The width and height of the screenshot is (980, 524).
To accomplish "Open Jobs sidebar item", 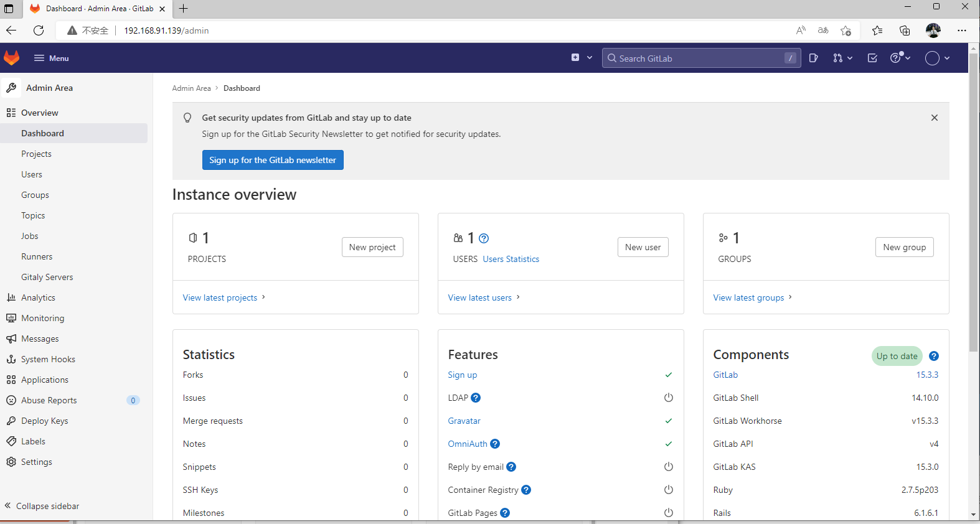I will (x=30, y=236).
